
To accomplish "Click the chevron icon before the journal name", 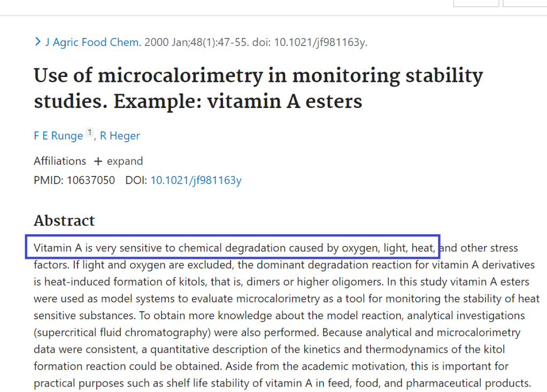I will click(x=37, y=42).
